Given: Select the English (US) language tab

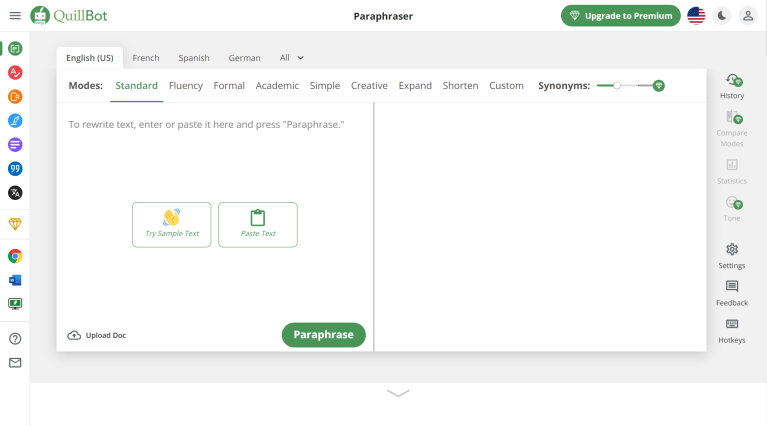Looking at the screenshot, I should coord(90,58).
